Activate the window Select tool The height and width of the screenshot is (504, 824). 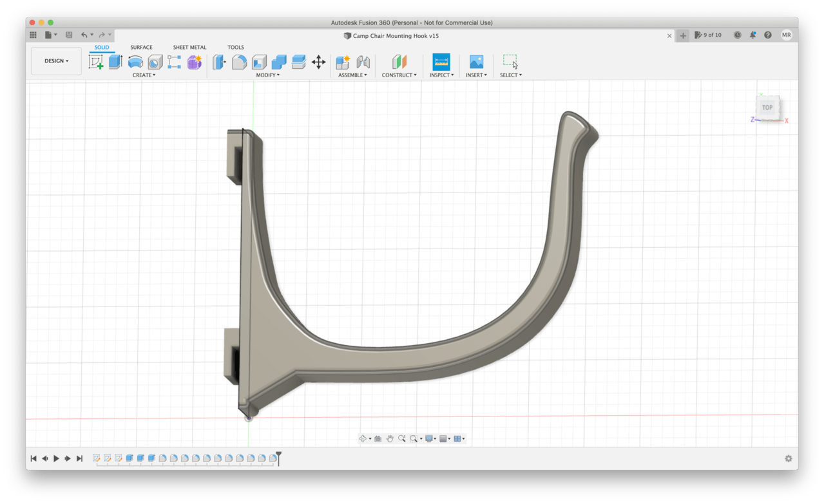pos(510,62)
